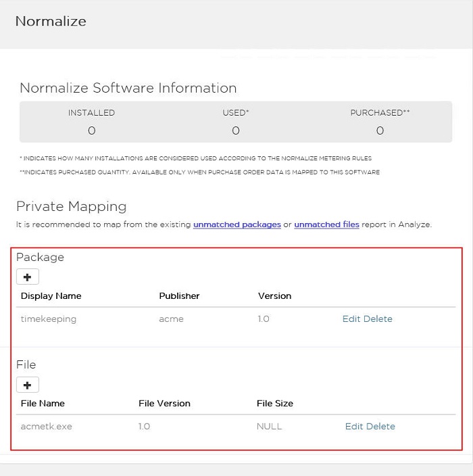The width and height of the screenshot is (473, 476).
Task: Click the Publisher column header
Action: 179,296
